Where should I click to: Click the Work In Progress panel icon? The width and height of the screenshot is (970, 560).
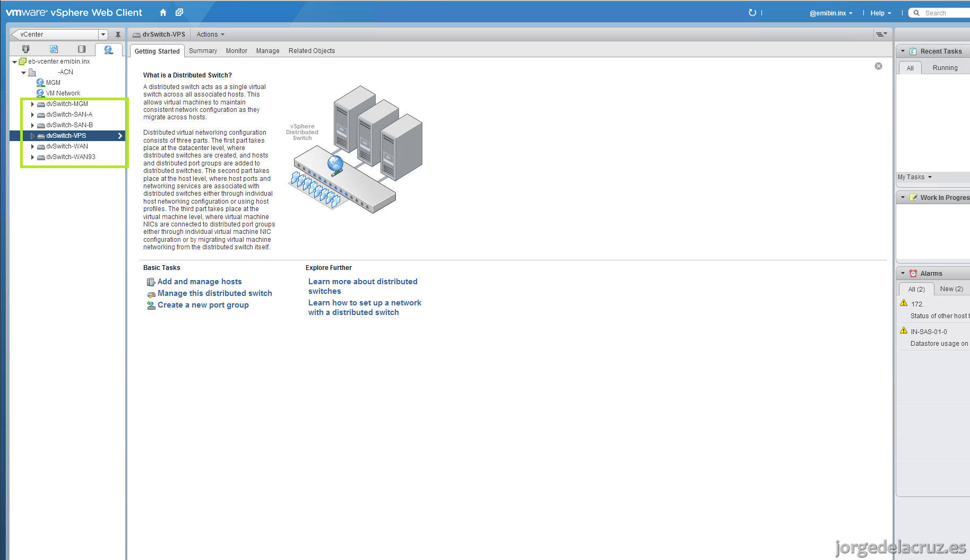[x=913, y=197]
